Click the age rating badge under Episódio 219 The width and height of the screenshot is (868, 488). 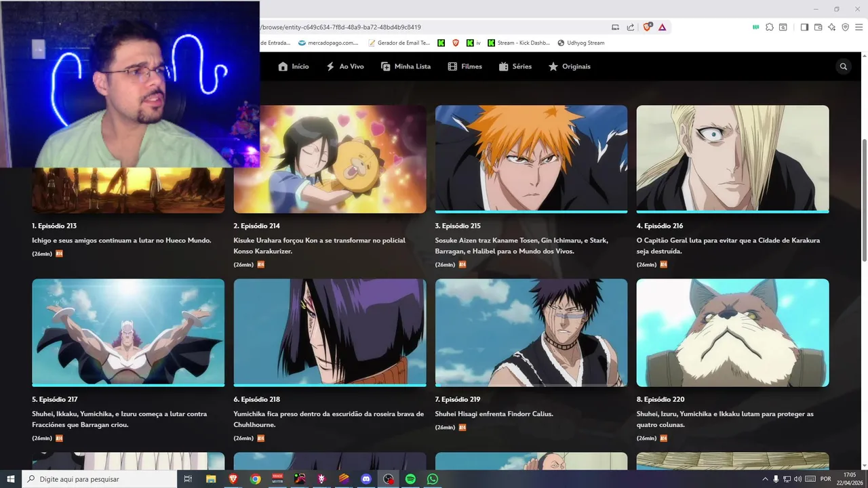(x=462, y=428)
